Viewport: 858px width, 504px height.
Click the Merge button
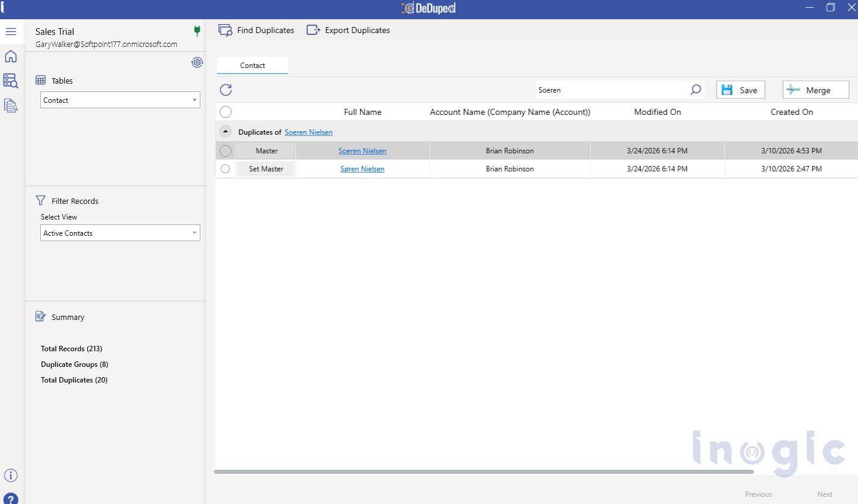pyautogui.click(x=815, y=90)
